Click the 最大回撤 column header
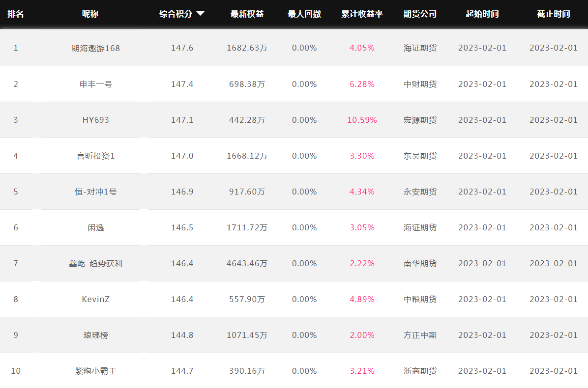Viewport: 588px width, 388px height. click(304, 14)
